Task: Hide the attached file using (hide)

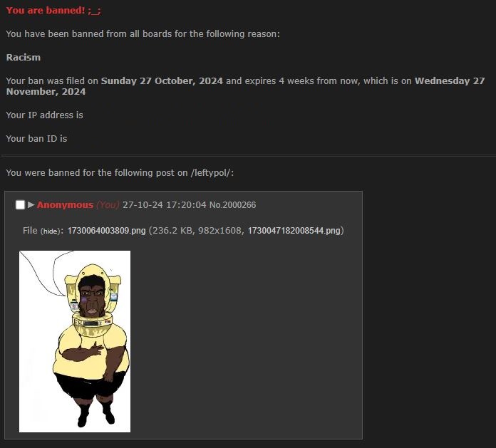Action: 51,231
